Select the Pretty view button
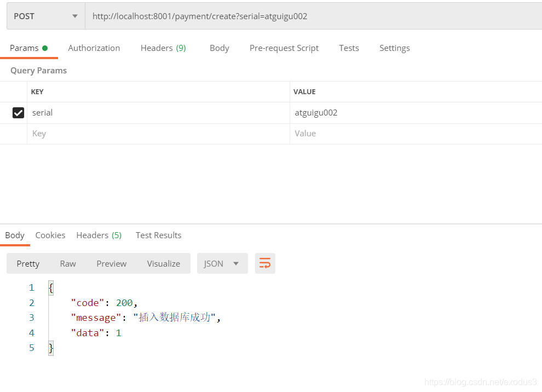542x392 pixels. (x=28, y=264)
